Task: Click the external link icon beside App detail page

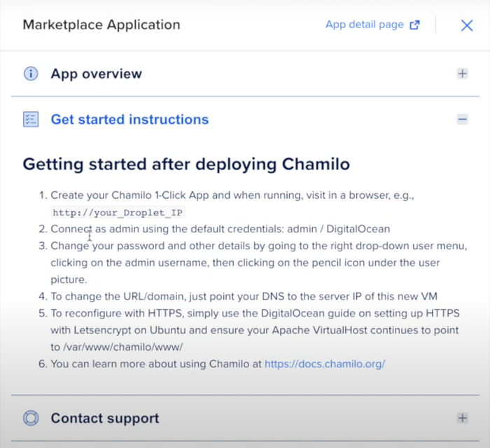Action: pyautogui.click(x=414, y=24)
